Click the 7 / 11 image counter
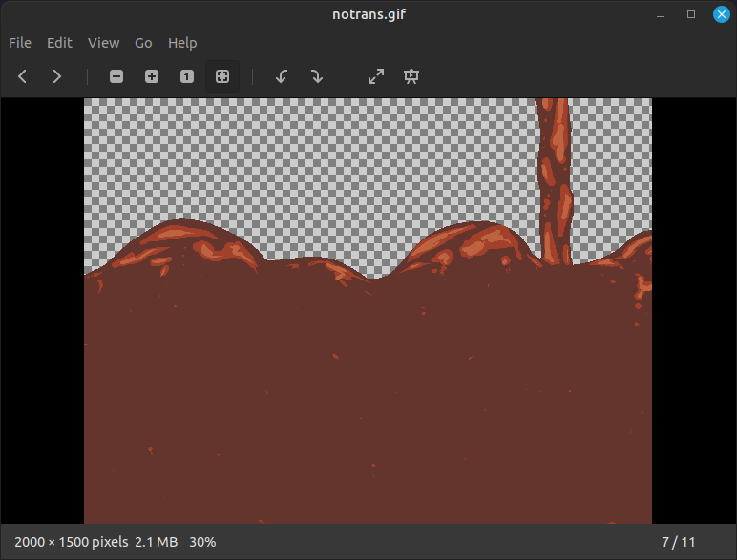 678,542
